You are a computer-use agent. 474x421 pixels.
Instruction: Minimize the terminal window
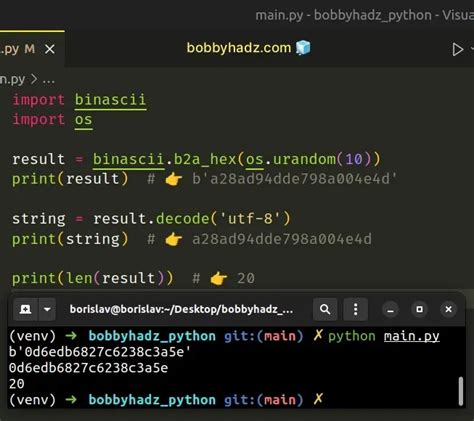[x=390, y=310]
